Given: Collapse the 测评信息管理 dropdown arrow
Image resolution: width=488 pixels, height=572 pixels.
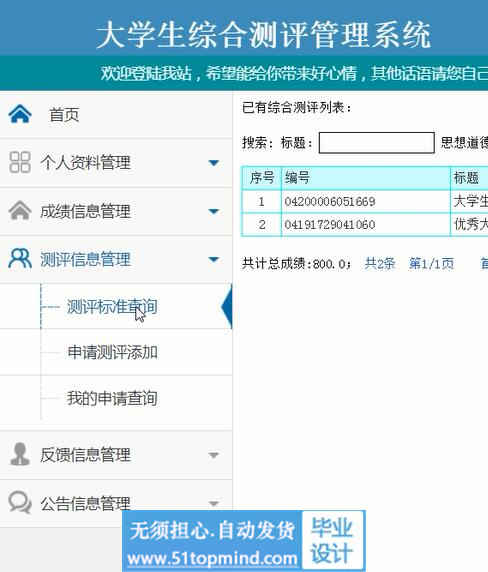Looking at the screenshot, I should [x=214, y=259].
